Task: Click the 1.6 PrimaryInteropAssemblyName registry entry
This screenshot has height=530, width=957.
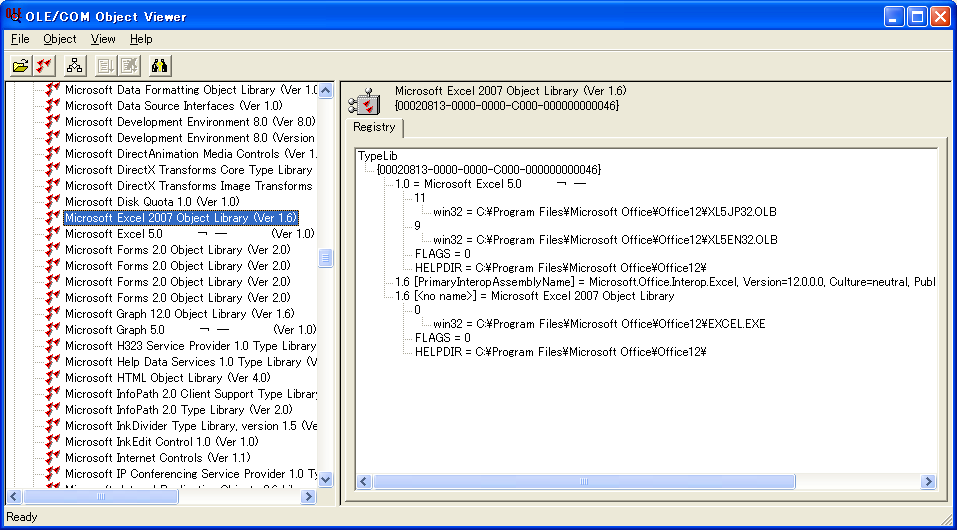Action: coord(665,281)
